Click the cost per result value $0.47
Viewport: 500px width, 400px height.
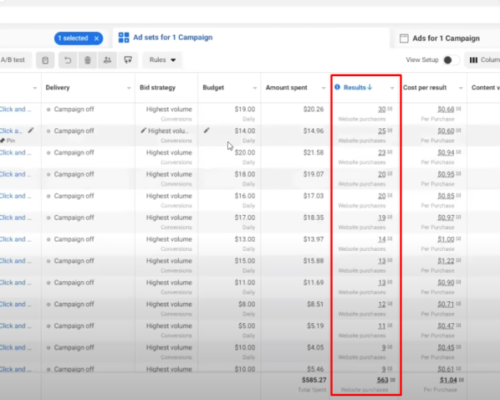pyautogui.click(x=446, y=326)
